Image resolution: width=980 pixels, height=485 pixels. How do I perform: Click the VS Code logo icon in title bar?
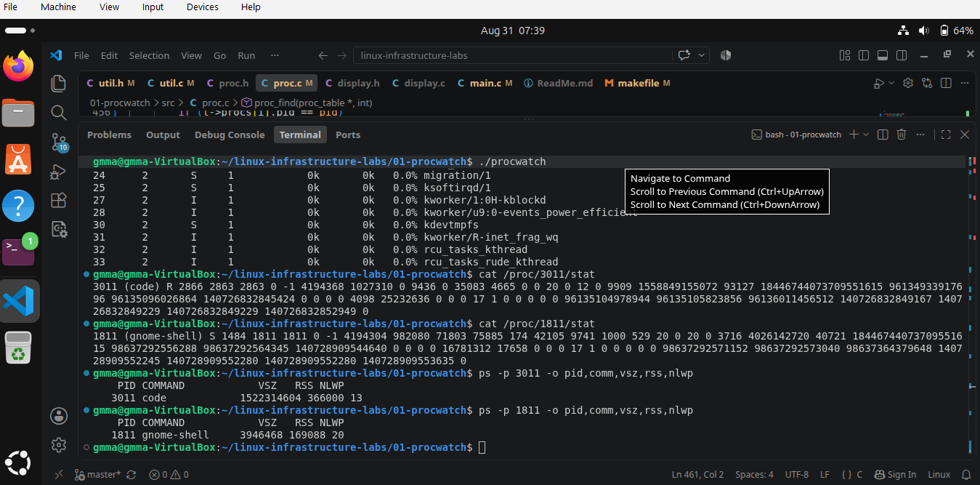pos(56,55)
